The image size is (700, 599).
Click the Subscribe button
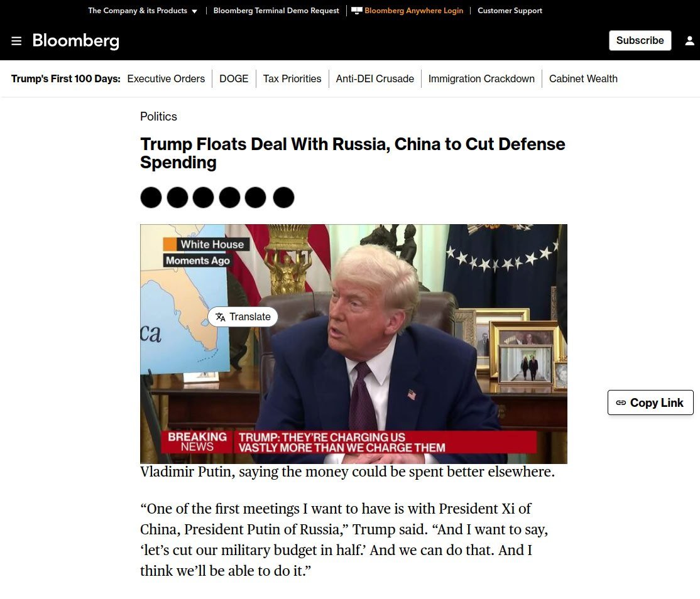tap(640, 41)
